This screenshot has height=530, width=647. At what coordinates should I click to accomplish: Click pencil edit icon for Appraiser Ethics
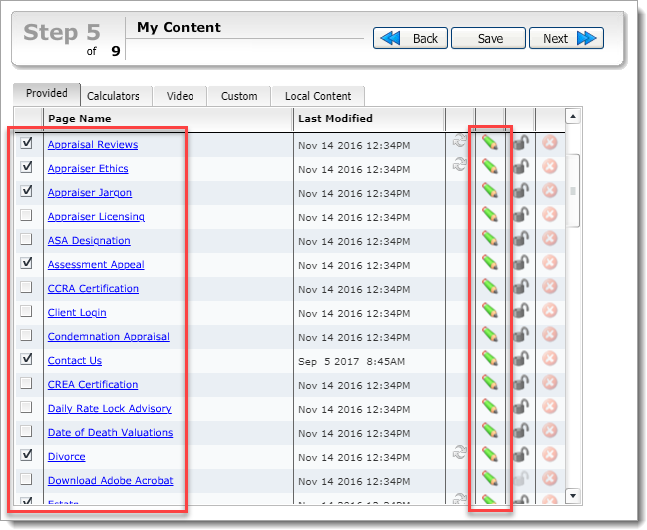[x=490, y=167]
